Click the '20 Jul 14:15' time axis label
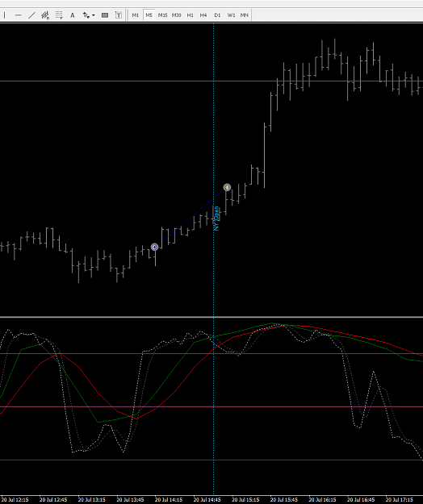Image resolution: width=423 pixels, height=504 pixels. (x=169, y=500)
